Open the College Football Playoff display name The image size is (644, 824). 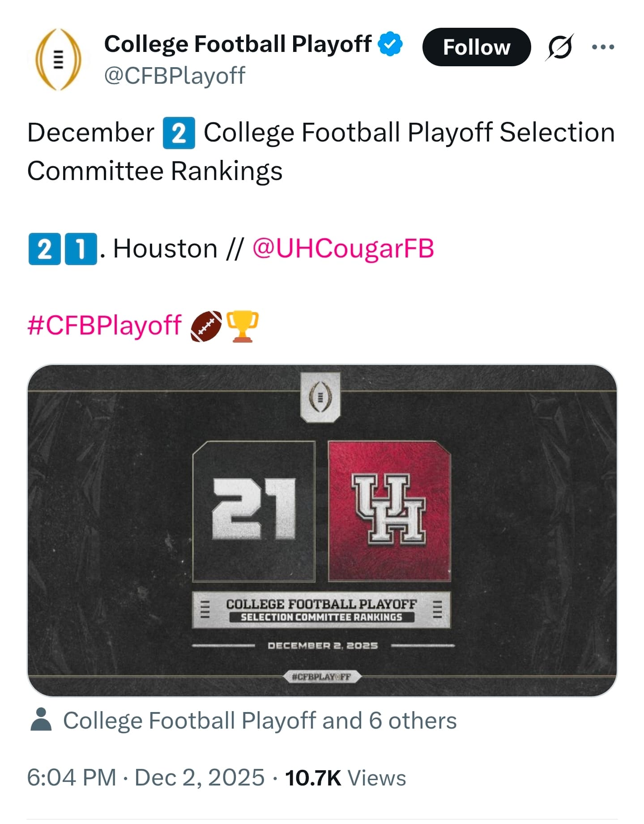[238, 44]
